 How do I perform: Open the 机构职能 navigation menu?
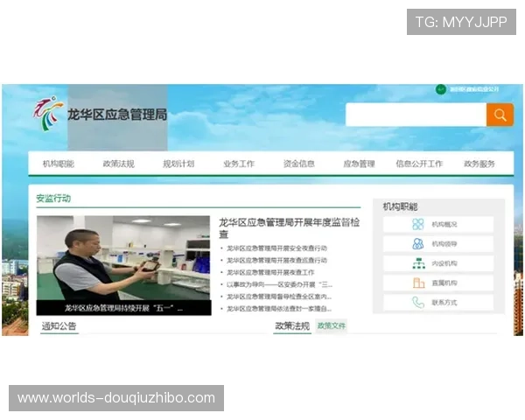59,164
